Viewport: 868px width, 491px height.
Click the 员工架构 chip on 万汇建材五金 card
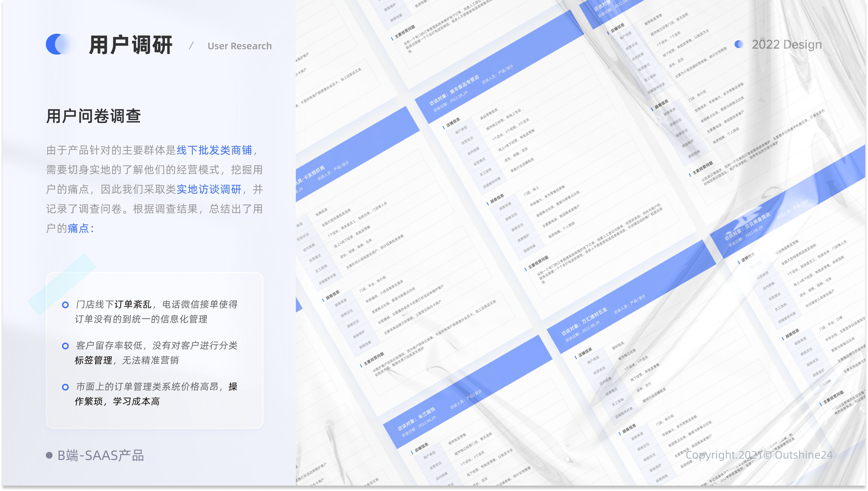(x=618, y=401)
